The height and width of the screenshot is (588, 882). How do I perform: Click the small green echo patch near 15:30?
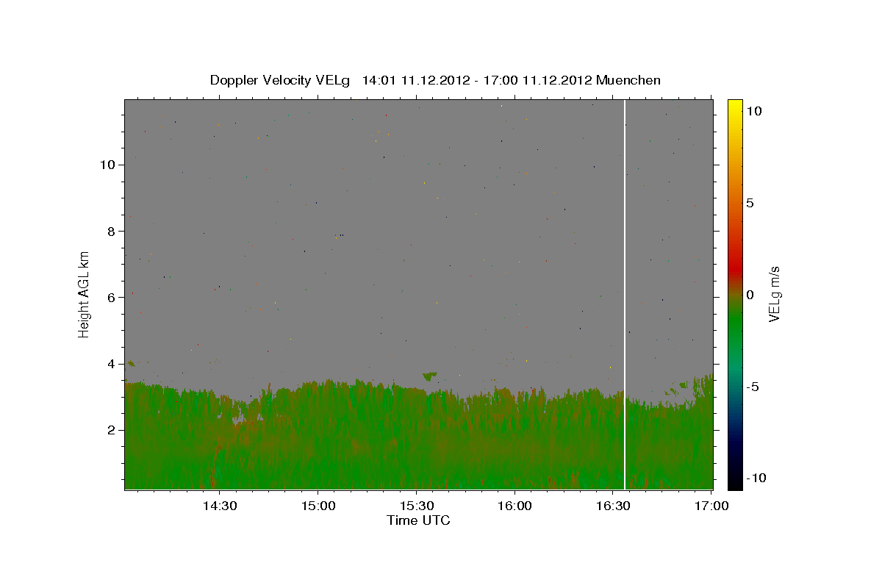[429, 376]
